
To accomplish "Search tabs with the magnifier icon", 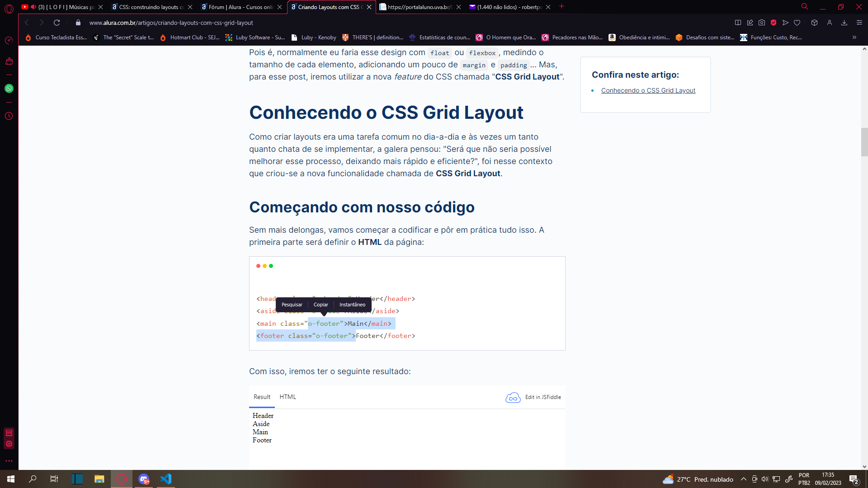I will (x=805, y=7).
